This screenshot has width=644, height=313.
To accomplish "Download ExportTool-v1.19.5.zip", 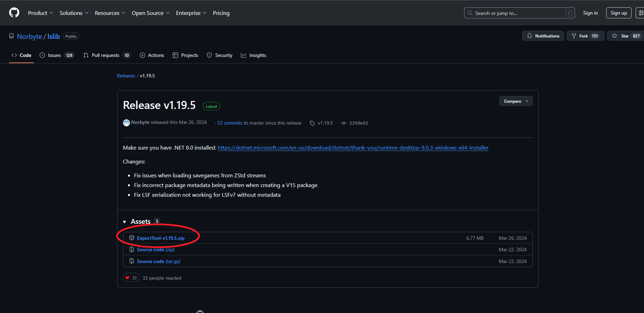I will click(x=160, y=238).
